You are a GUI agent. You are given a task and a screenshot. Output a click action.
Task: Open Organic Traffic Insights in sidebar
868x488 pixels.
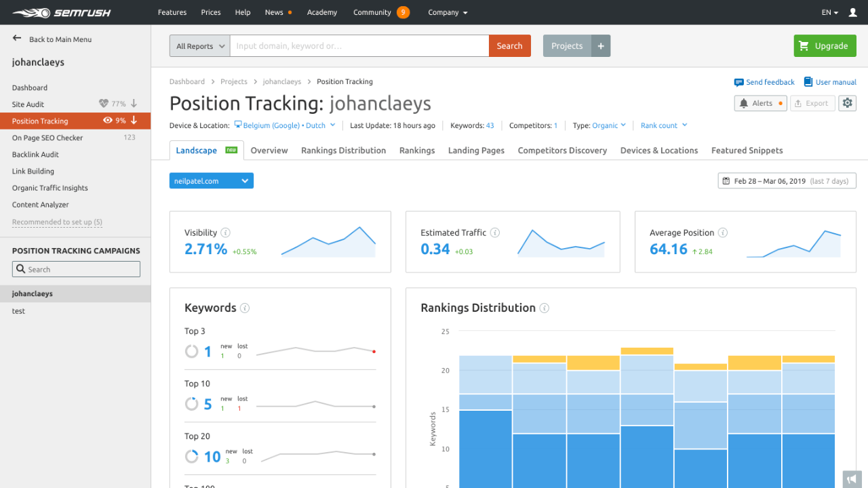click(x=50, y=188)
